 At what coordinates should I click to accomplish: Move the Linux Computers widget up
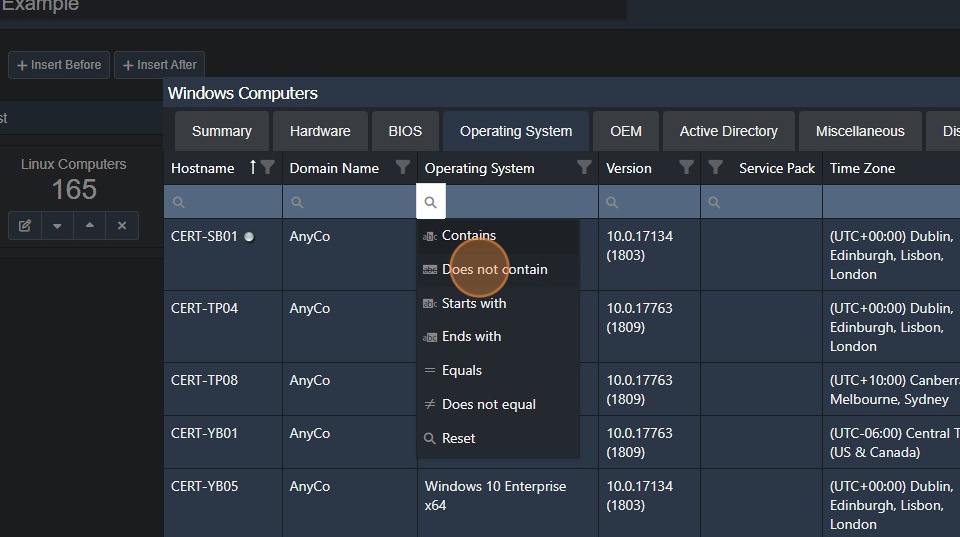(89, 225)
